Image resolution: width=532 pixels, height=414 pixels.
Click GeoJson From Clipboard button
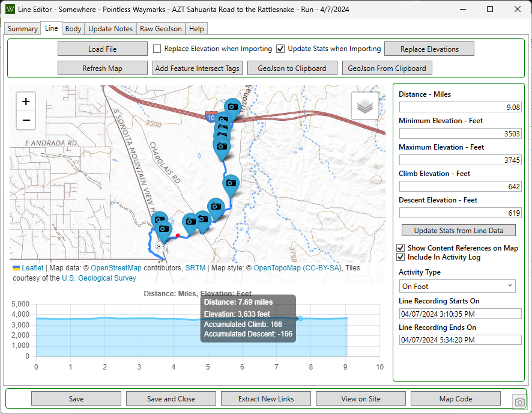pos(387,68)
